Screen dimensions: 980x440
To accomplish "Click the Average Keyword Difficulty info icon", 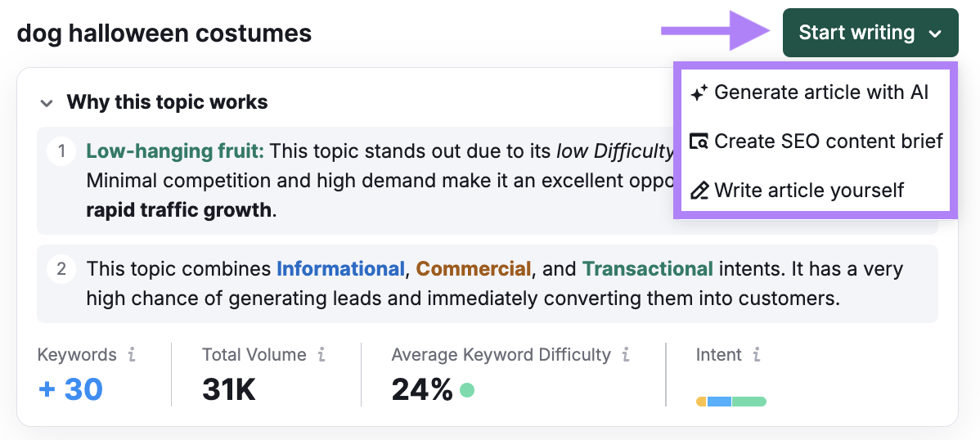I will coord(626,355).
